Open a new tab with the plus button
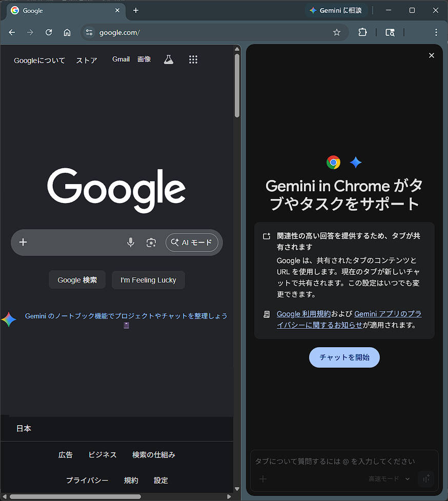This screenshot has height=501, width=448. [136, 10]
